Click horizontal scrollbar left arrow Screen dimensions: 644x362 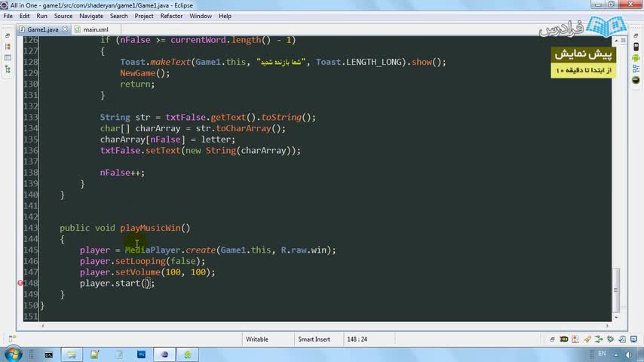click(43, 326)
